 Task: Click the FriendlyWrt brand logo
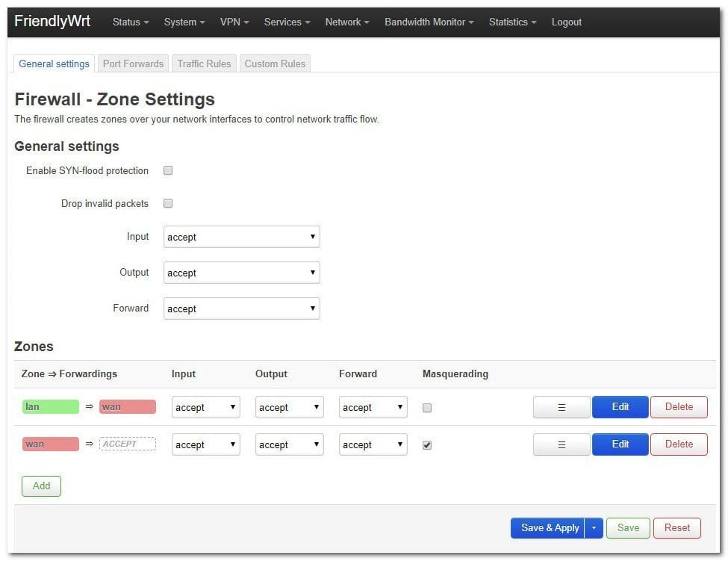[x=52, y=21]
